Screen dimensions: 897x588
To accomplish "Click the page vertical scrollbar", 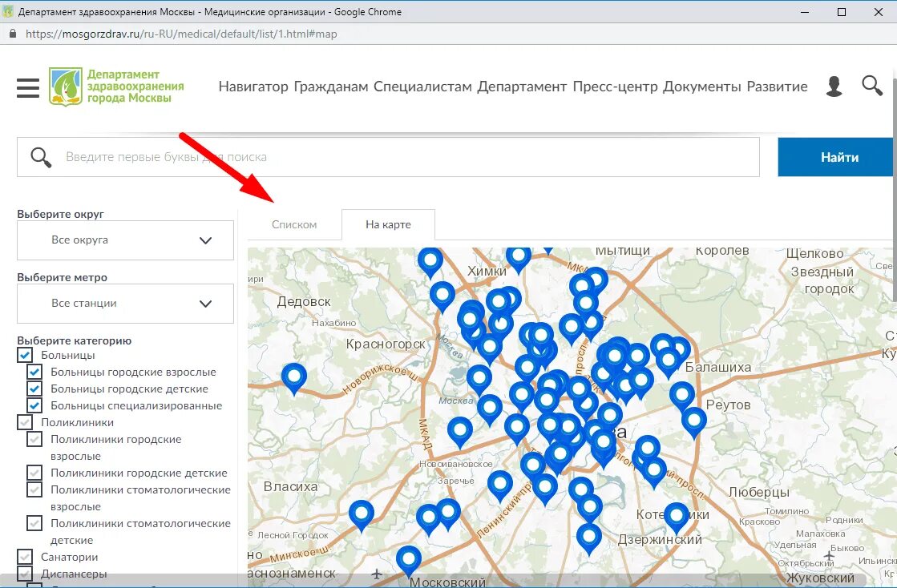I will (x=894, y=188).
